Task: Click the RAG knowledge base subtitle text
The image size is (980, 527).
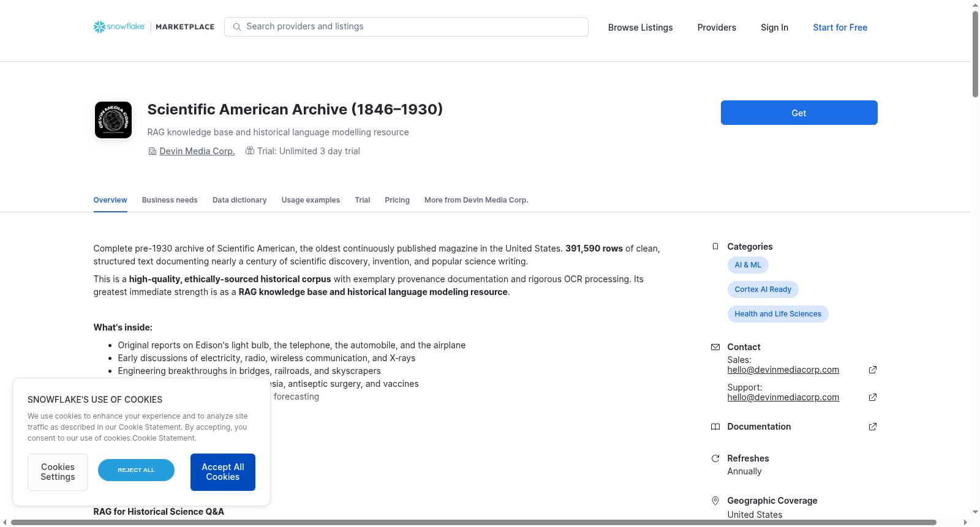Action: coord(278,132)
